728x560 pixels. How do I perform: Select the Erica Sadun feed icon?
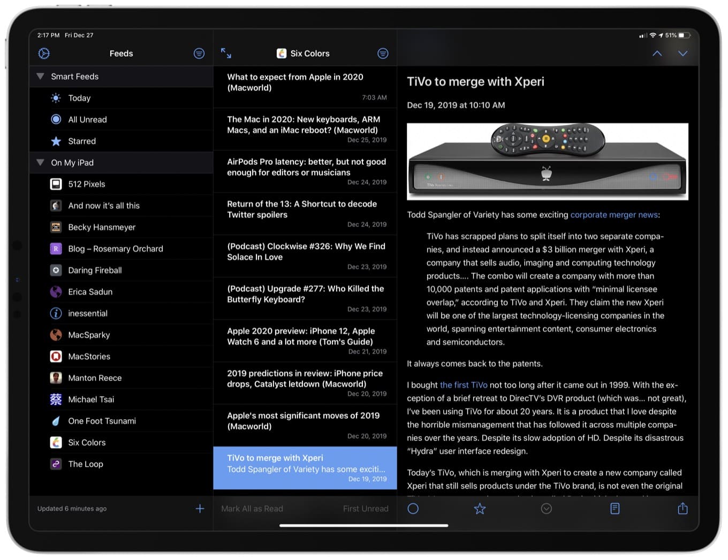click(56, 292)
